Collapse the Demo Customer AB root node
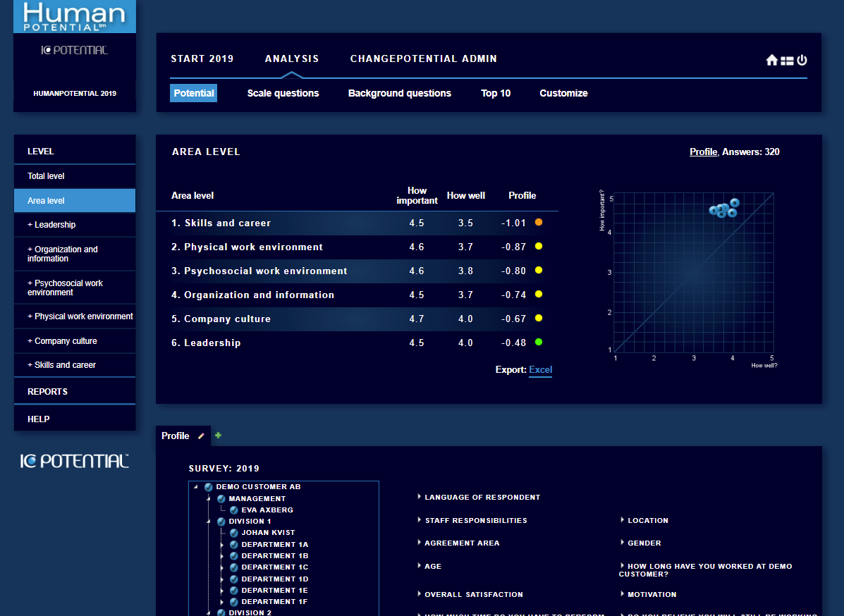This screenshot has width=844, height=616. coord(196,487)
